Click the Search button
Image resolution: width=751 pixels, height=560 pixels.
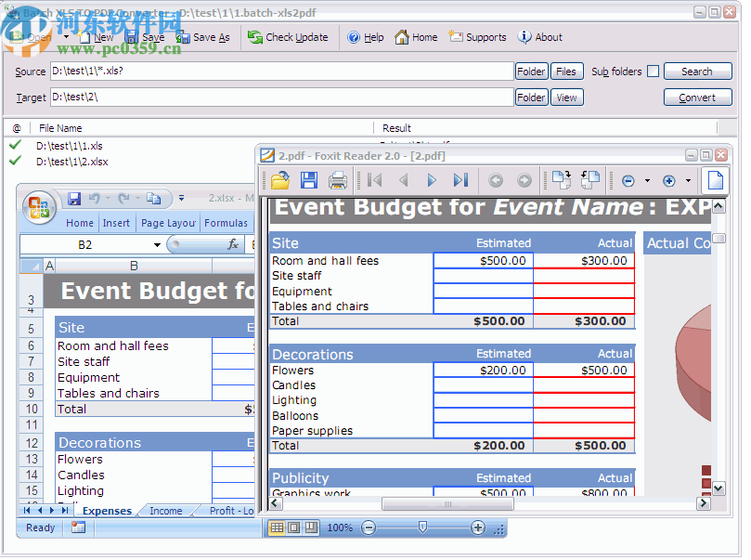tap(697, 71)
